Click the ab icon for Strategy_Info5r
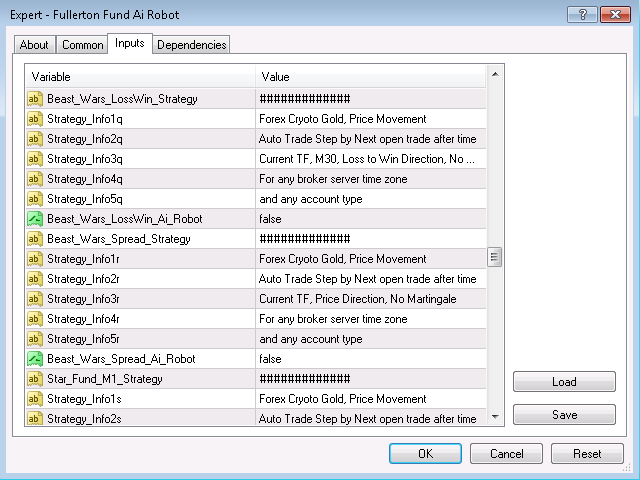Image resolution: width=640 pixels, height=480 pixels. coord(35,339)
